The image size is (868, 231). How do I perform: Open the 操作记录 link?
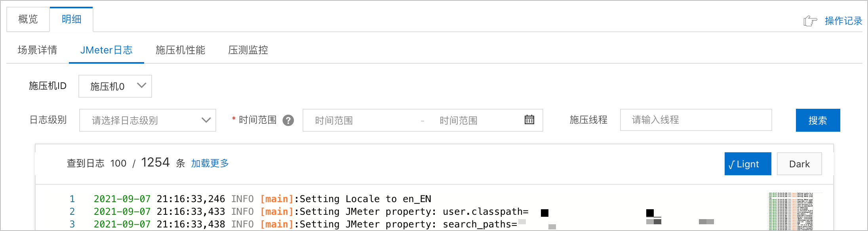843,21
